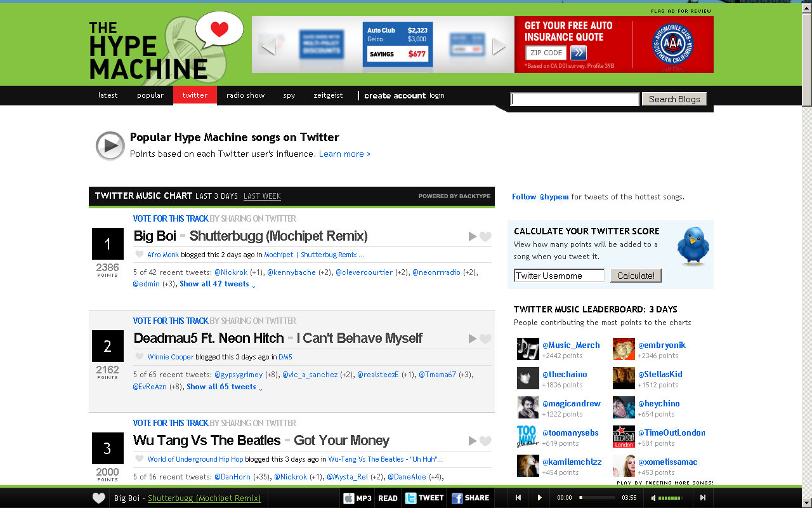This screenshot has height=508, width=812.
Task: Click the ZIP CODE field in the ad
Action: tap(546, 53)
